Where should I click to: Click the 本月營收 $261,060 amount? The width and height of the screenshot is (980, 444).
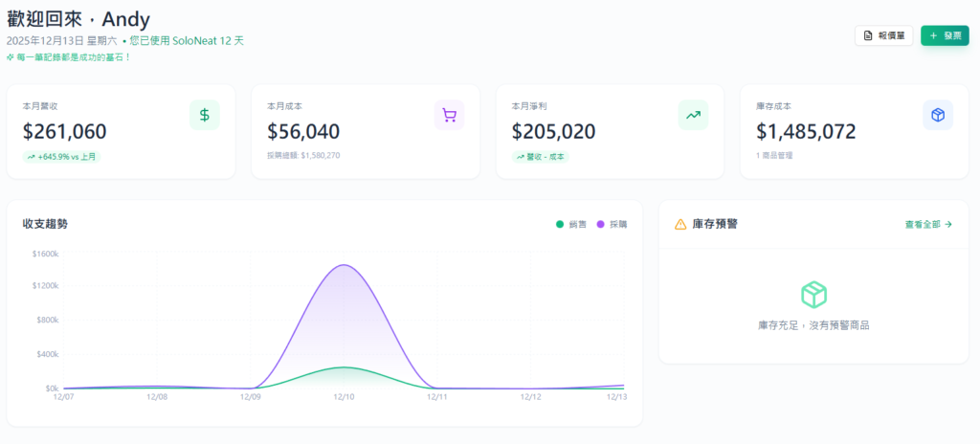[65, 132]
